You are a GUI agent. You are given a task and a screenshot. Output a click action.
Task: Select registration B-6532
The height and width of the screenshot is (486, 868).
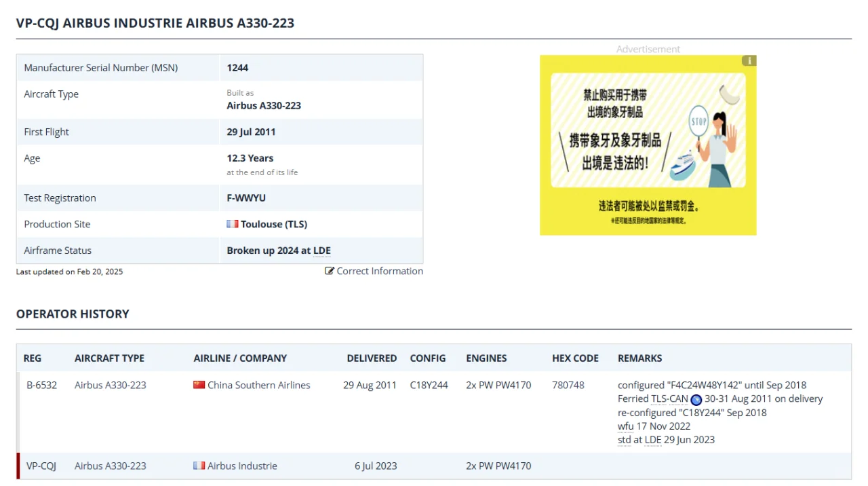tap(42, 385)
